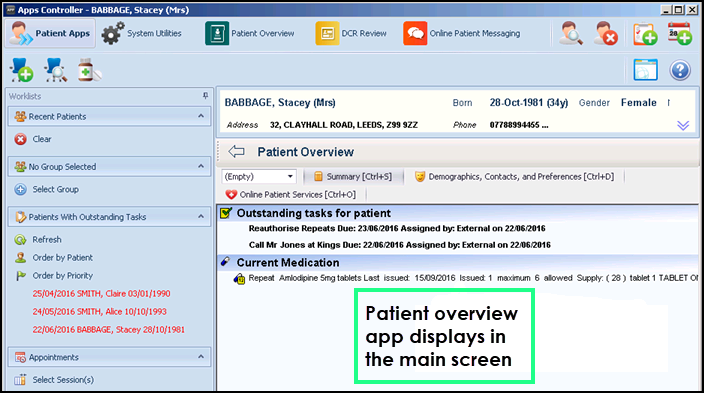Open Online Patient Messaging

(x=462, y=33)
